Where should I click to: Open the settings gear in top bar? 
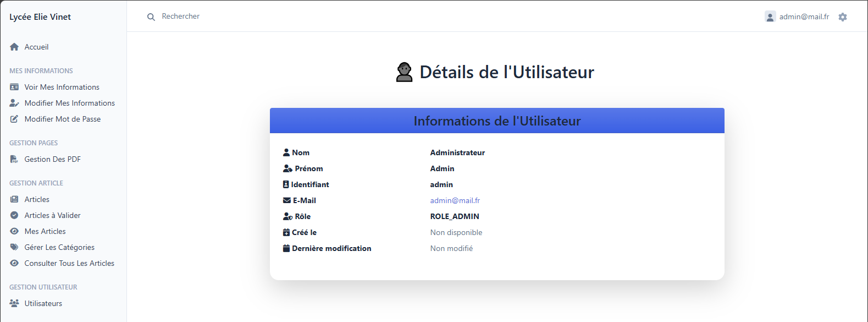843,17
